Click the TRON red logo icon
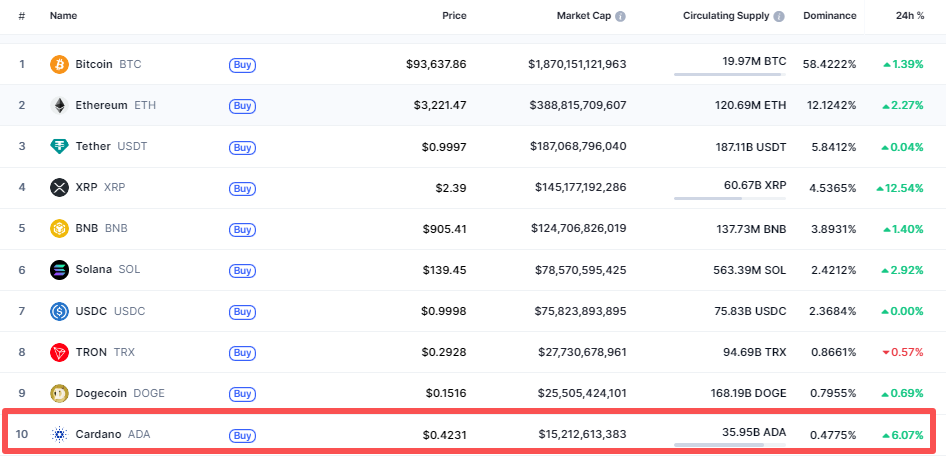 coord(60,352)
